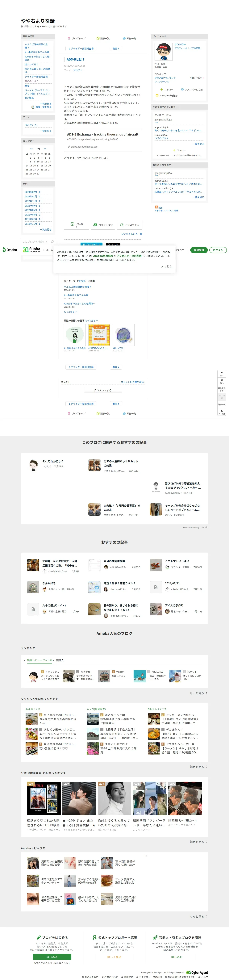The height and width of the screenshot is (980, 229).
Task: Click メッセージを送る envelope link
Action: click(166, 95)
